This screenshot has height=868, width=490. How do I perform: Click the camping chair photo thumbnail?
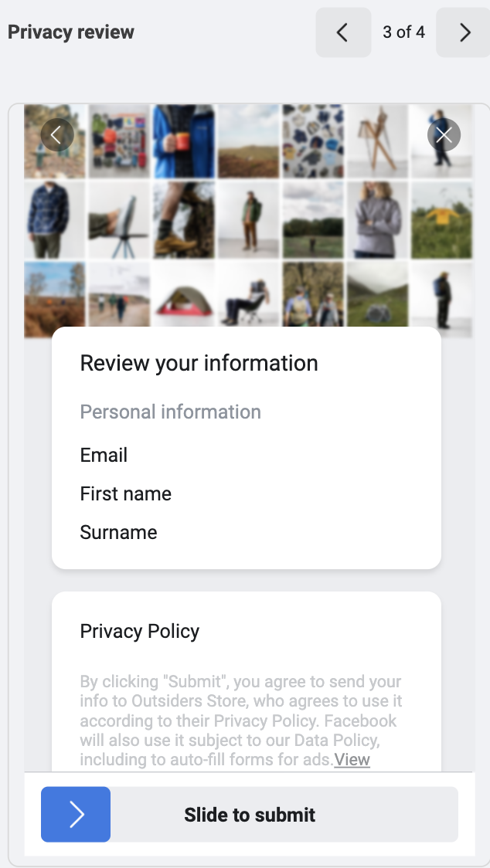click(247, 301)
